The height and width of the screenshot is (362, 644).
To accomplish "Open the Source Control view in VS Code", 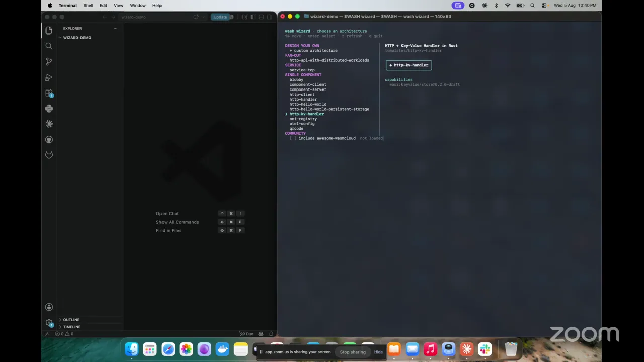I will coord(49,61).
